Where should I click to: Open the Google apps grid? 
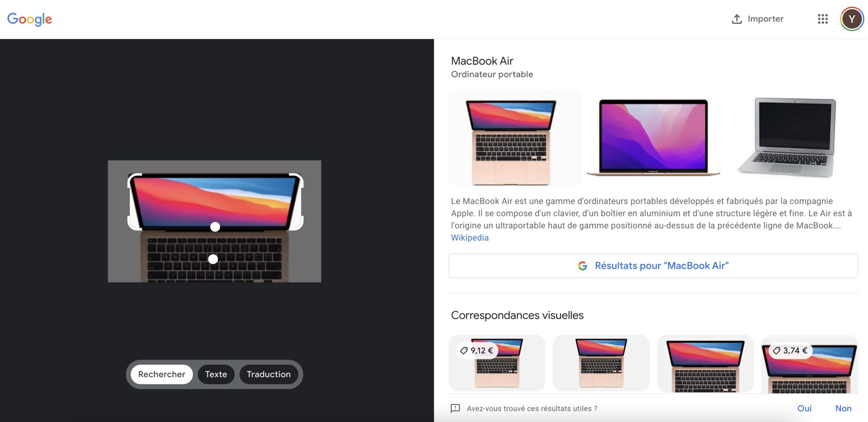[823, 19]
